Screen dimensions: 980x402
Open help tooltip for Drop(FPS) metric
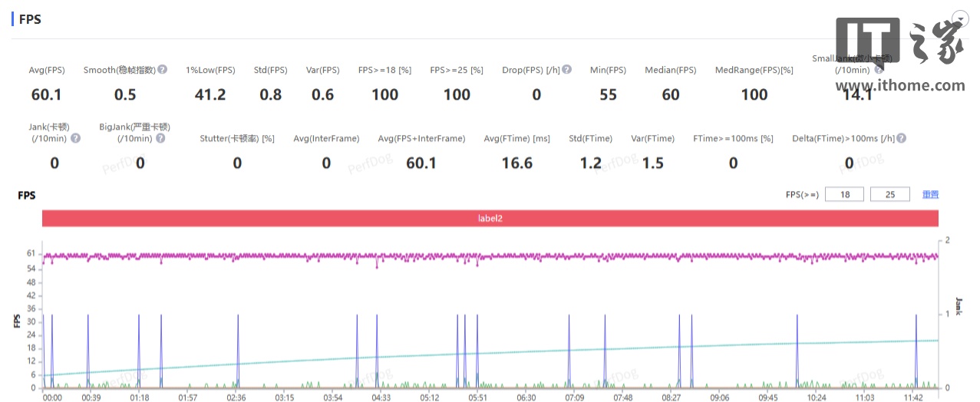[x=566, y=70]
